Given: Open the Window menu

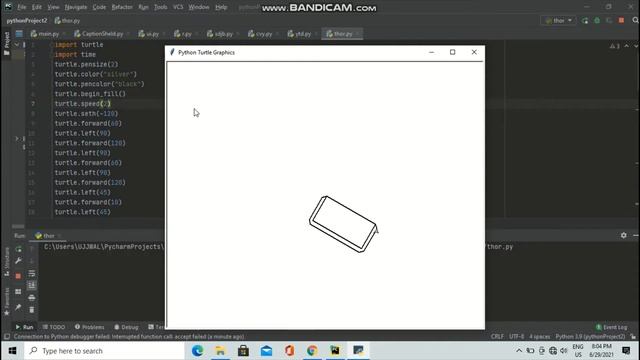Looking at the screenshot, I should [199, 7].
